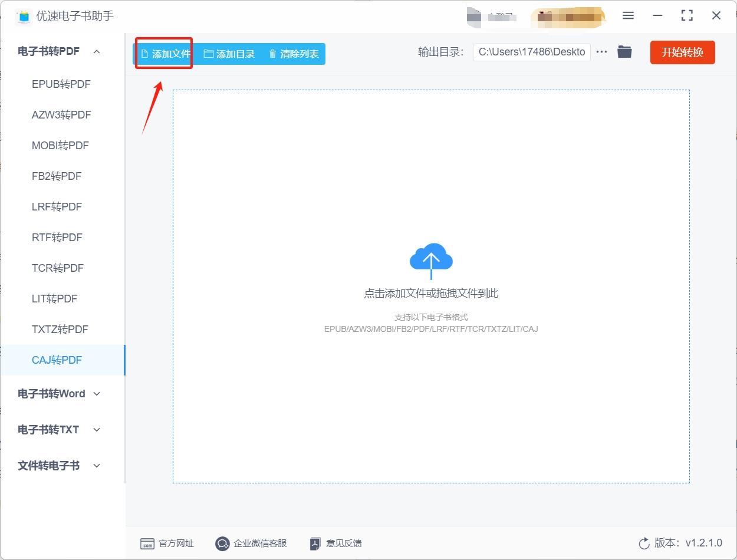Open the hamburger menu in title bar
This screenshot has width=737, height=560.
coord(628,16)
